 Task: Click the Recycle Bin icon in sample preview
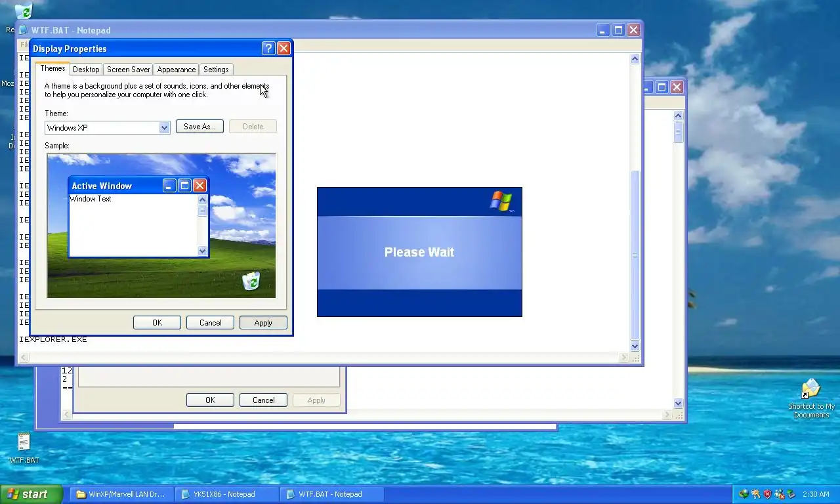[x=251, y=281]
